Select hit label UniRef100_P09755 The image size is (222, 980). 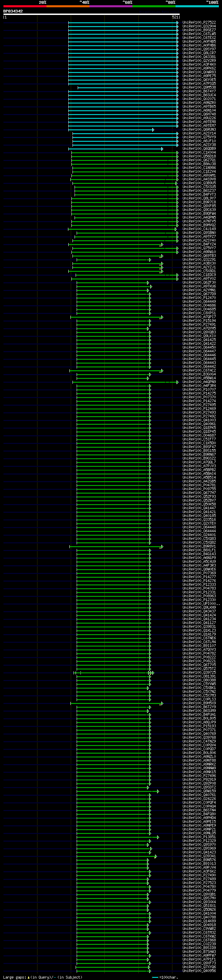pos(199,489)
